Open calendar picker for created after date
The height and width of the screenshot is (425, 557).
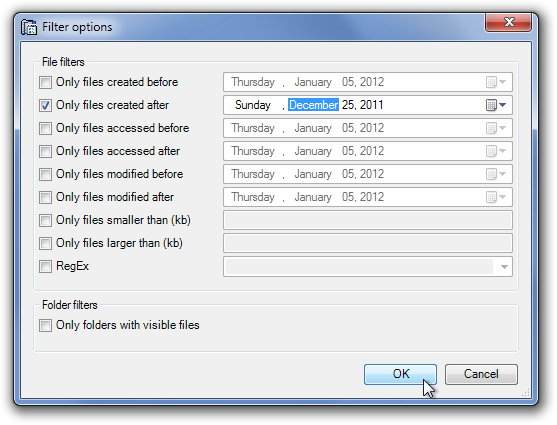(x=496, y=105)
